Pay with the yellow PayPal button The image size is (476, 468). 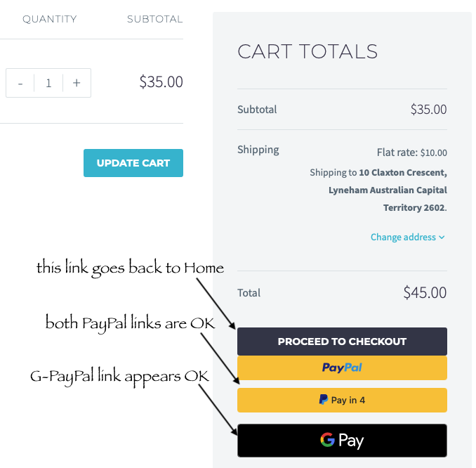[342, 368]
